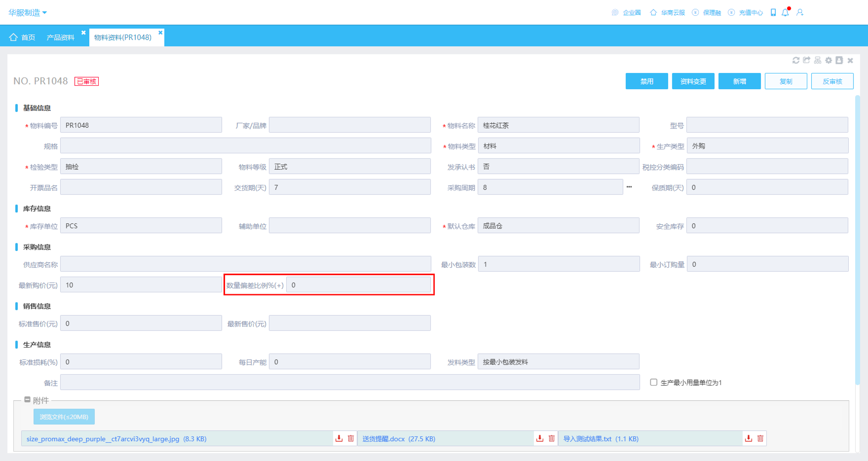Click the add-user profile icon
Viewport: 868px width, 461px height.
click(800, 12)
